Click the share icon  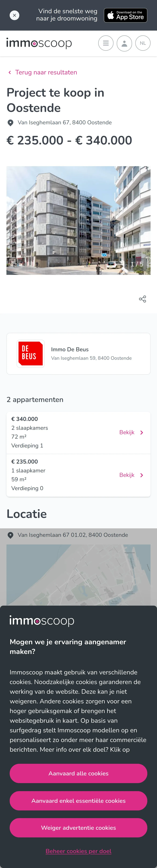[143, 299]
